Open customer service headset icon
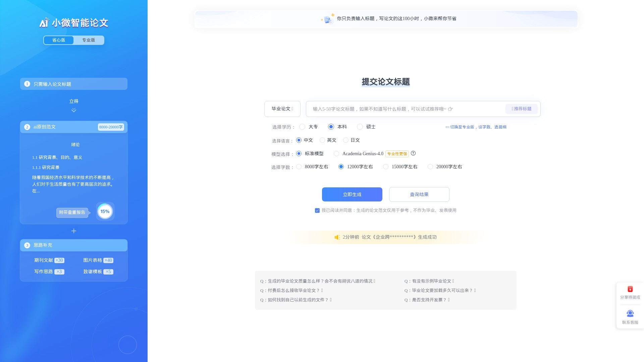This screenshot has width=644, height=362. coord(630,314)
